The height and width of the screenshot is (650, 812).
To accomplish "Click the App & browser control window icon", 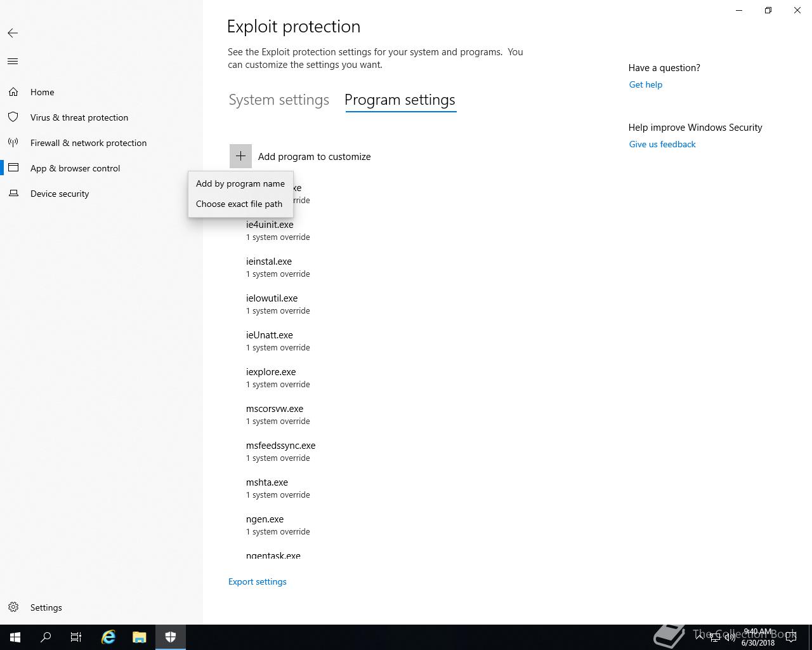I will click(13, 168).
